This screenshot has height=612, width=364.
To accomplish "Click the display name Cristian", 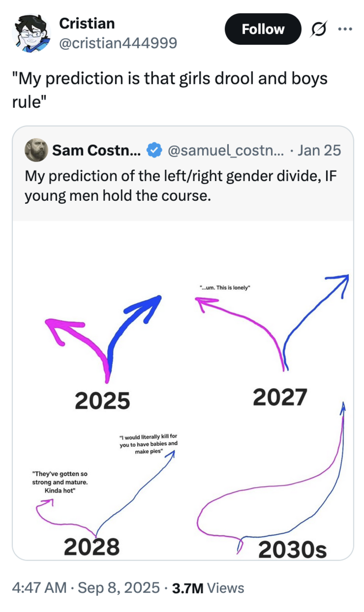I will 87,23.
